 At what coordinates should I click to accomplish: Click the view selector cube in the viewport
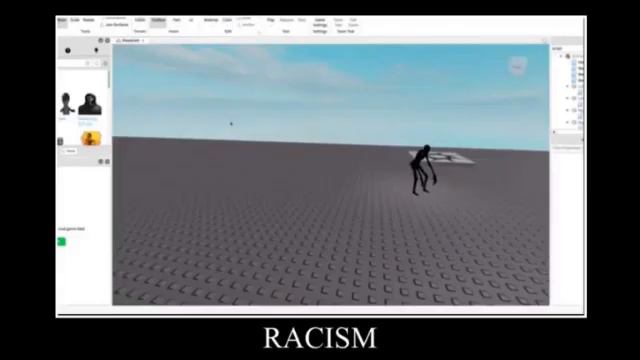(518, 66)
